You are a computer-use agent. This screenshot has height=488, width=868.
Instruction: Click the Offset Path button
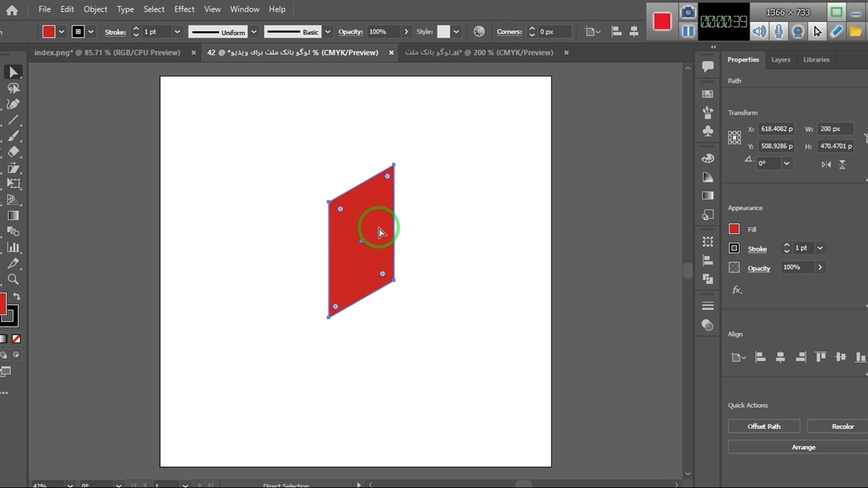[x=764, y=426]
